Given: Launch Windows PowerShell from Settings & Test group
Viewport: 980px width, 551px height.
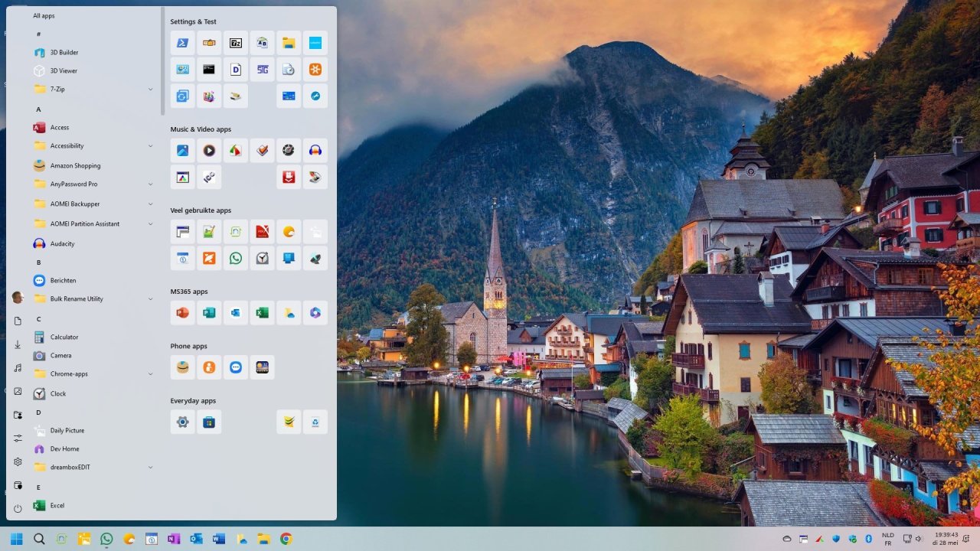Looking at the screenshot, I should [x=182, y=42].
